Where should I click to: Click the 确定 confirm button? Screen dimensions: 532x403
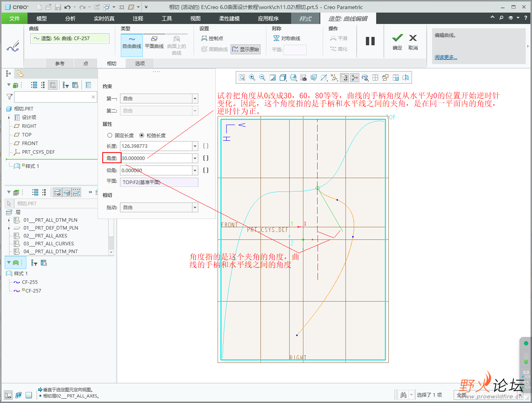coord(397,42)
